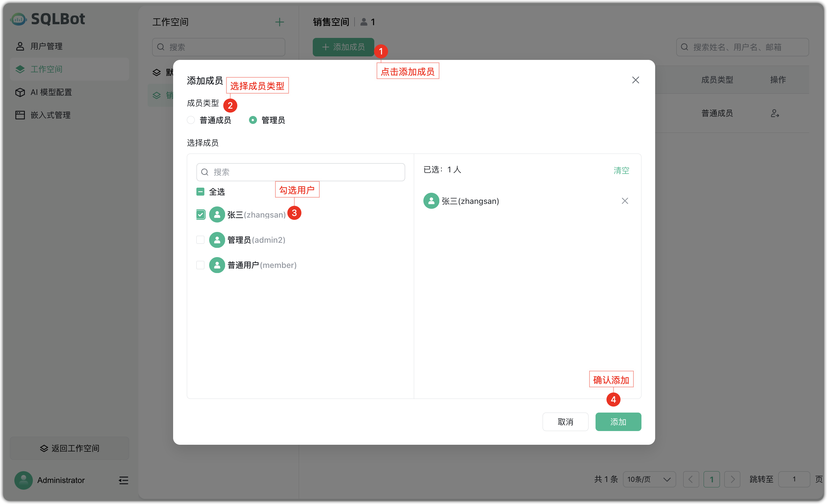Click the member transfer icon in 操作 column
This screenshot has height=504, width=827.
coord(775,113)
